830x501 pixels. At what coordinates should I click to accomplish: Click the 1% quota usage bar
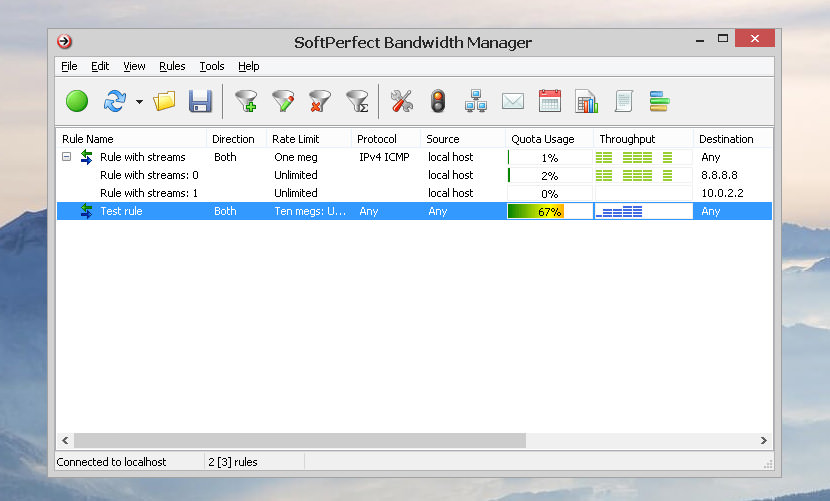pyautogui.click(x=549, y=157)
